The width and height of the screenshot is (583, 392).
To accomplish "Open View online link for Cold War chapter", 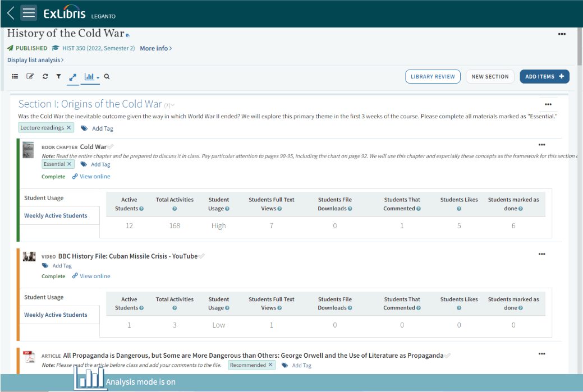I will 94,177.
